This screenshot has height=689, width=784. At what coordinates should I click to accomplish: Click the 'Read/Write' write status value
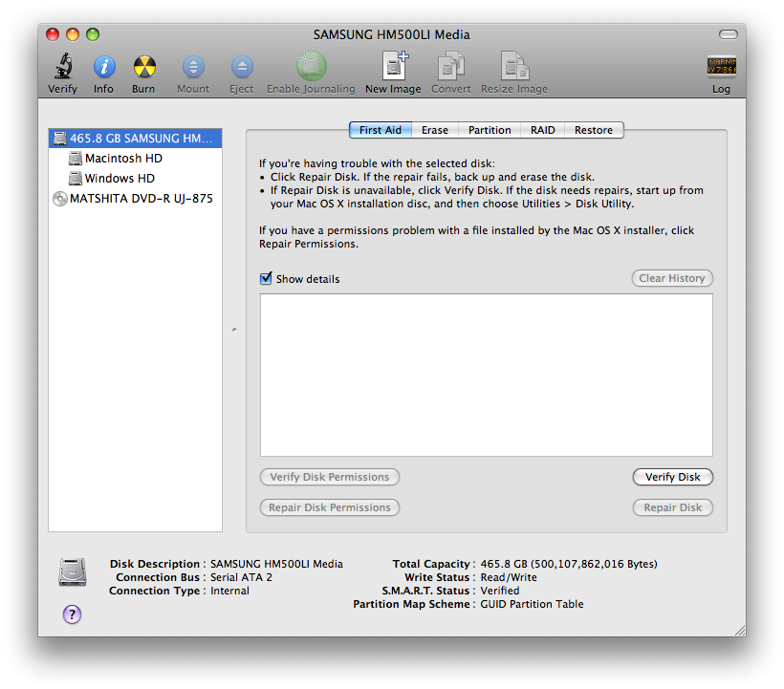click(x=509, y=577)
